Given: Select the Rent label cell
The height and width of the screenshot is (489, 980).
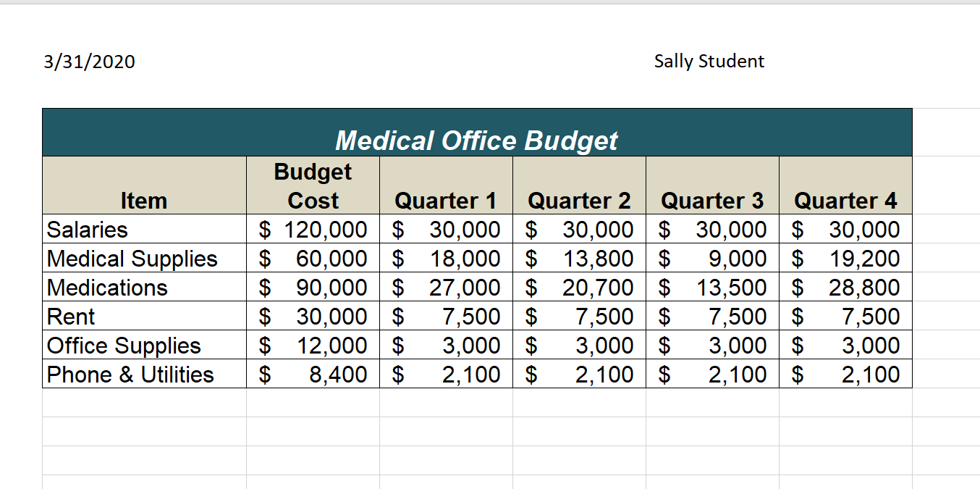Looking at the screenshot, I should click(71, 317).
